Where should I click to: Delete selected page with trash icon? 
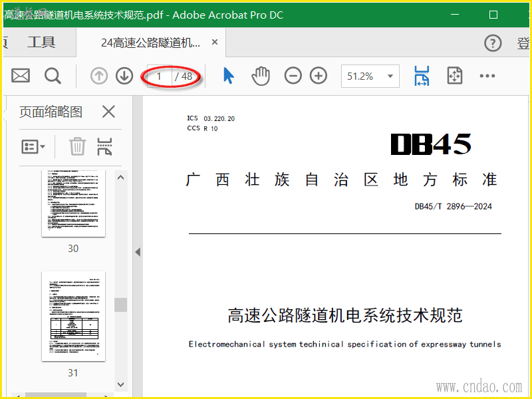77,146
